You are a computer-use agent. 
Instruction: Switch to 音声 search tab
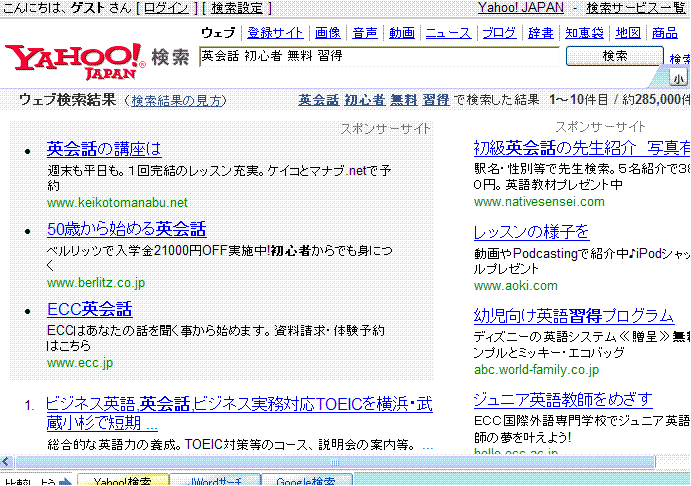point(365,33)
